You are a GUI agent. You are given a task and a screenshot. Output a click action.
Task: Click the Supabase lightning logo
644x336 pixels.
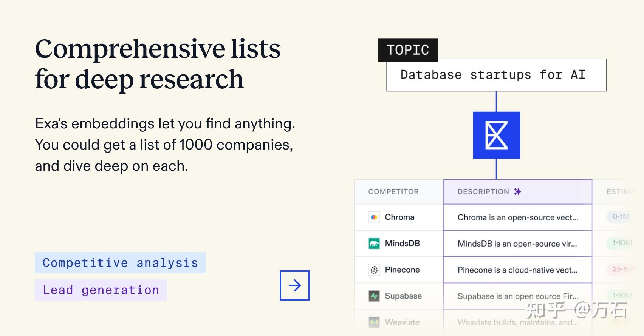tap(374, 296)
